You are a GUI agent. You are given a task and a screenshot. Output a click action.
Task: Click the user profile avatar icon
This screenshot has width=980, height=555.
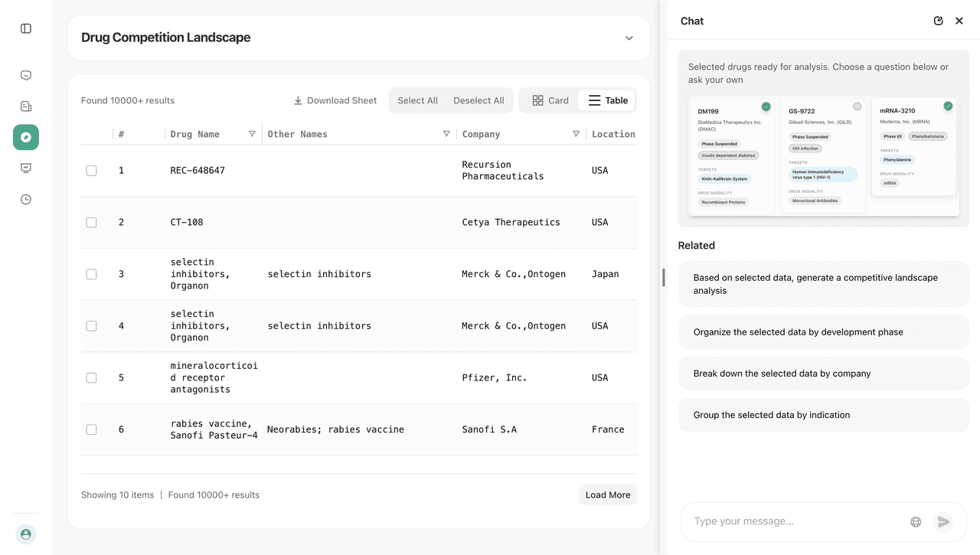(26, 534)
